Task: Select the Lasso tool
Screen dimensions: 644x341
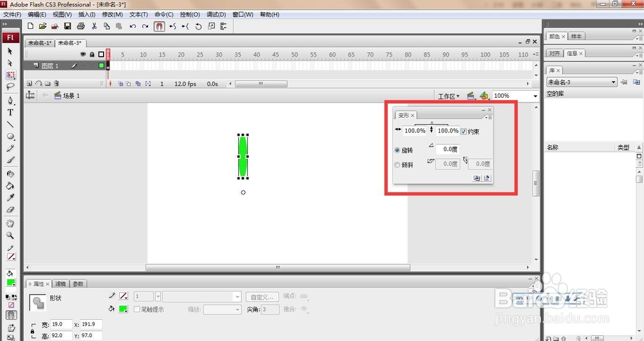Action: pyautogui.click(x=10, y=86)
